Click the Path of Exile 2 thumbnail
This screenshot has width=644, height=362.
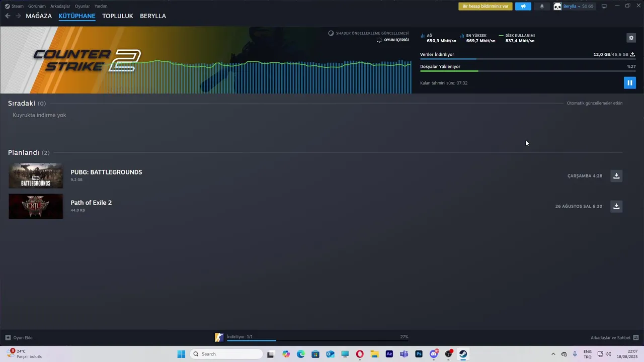[x=36, y=206]
